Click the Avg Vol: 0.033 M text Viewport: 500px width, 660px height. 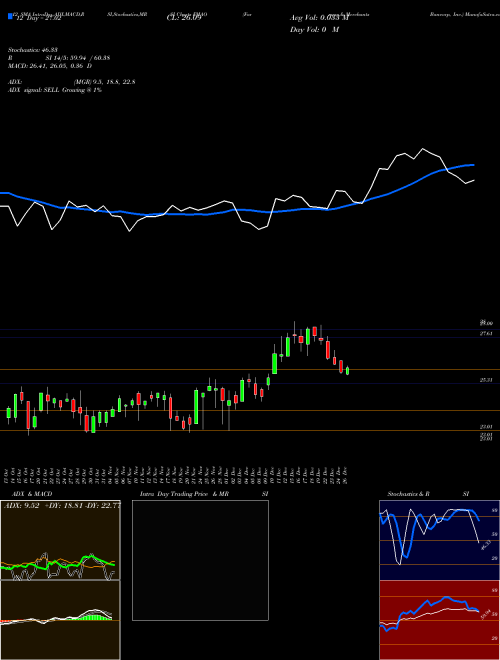tap(319, 18)
